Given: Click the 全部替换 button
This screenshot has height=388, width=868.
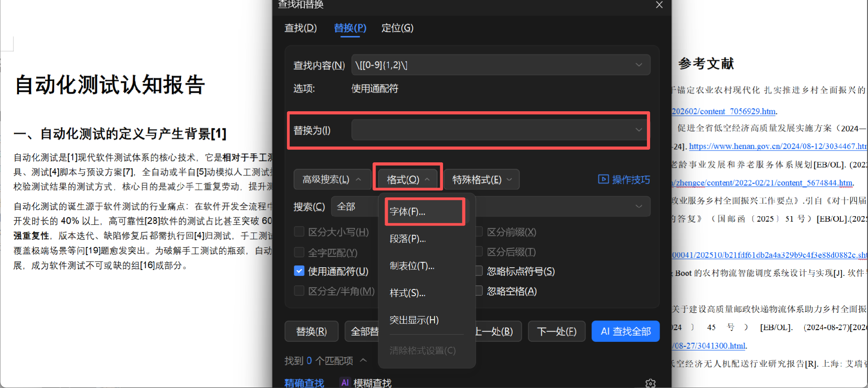Looking at the screenshot, I should pos(362,331).
